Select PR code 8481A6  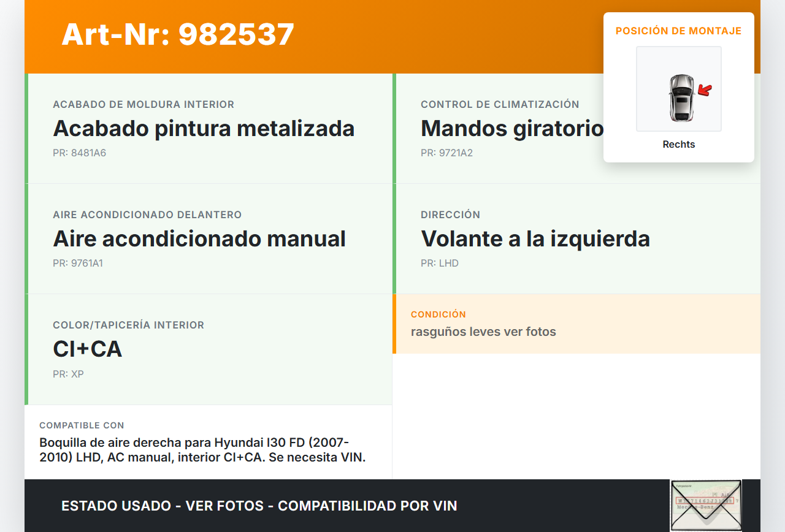point(80,153)
